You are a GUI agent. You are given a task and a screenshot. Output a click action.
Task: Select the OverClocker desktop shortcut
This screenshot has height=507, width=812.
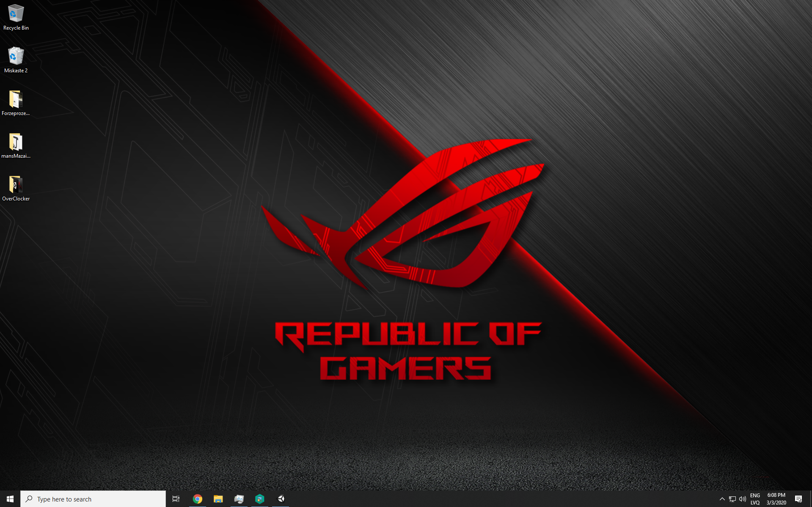[x=16, y=188]
